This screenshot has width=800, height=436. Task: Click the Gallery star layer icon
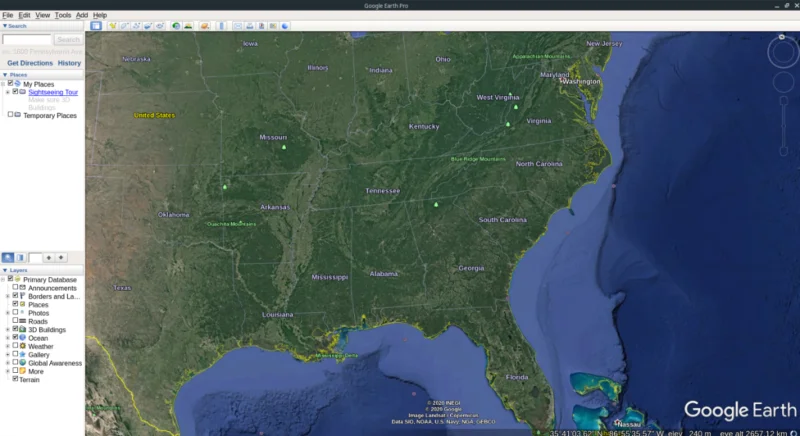[22, 354]
